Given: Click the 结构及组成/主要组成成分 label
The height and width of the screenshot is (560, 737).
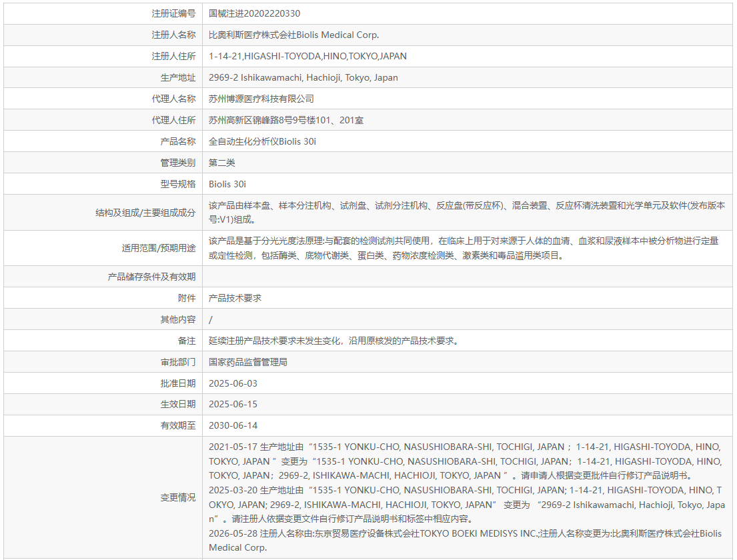Looking at the screenshot, I should pos(145,213).
